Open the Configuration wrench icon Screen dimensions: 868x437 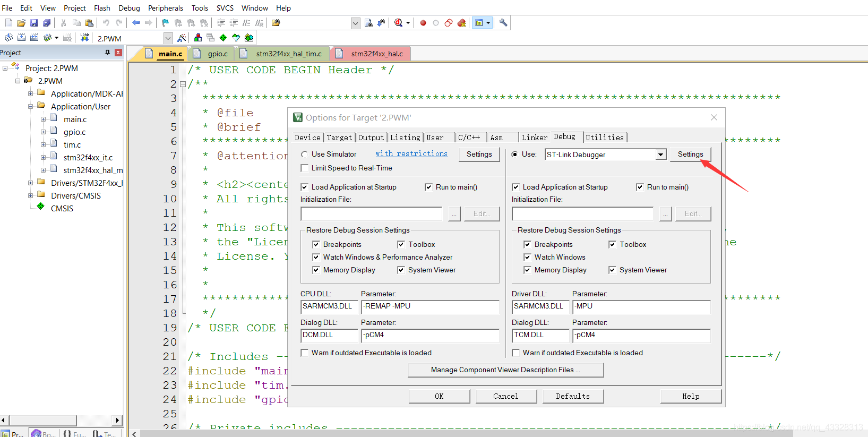503,23
